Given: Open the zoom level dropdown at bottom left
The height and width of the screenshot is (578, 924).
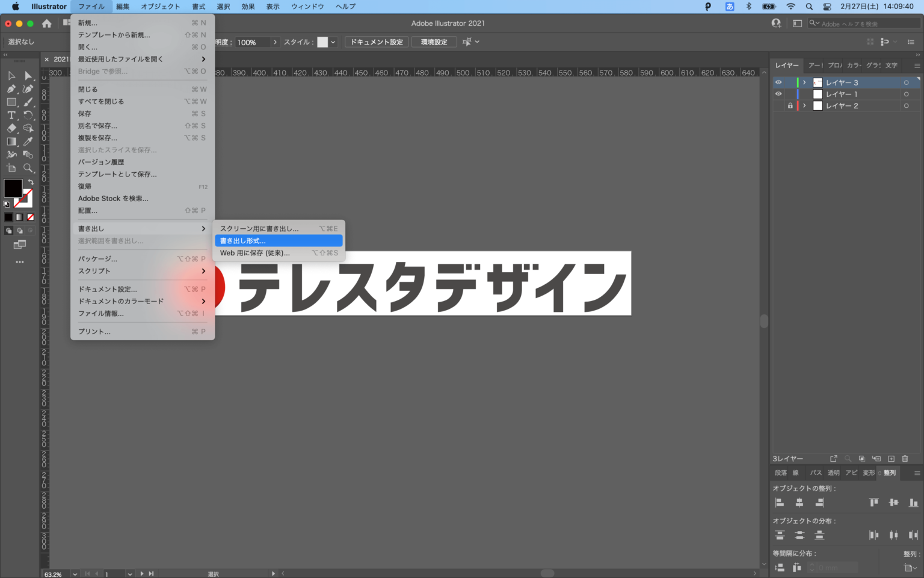Looking at the screenshot, I should (75, 574).
